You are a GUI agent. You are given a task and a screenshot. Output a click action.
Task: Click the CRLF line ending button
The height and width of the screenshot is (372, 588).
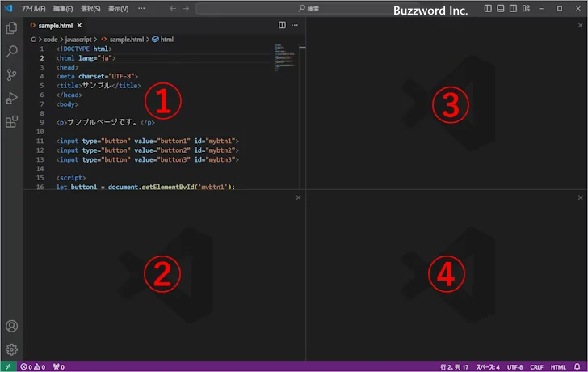click(537, 366)
